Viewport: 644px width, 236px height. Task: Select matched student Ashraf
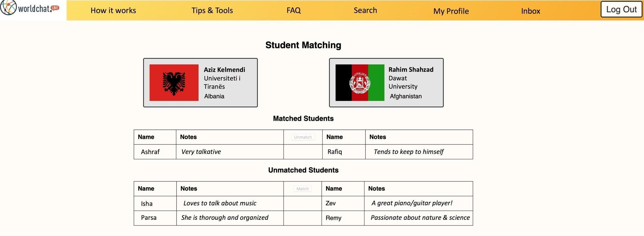point(150,152)
